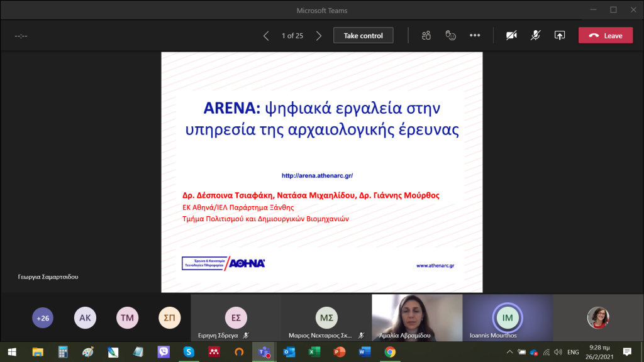Show hidden system tray icons
Image resolution: width=644 pixels, height=362 pixels.
tap(511, 352)
